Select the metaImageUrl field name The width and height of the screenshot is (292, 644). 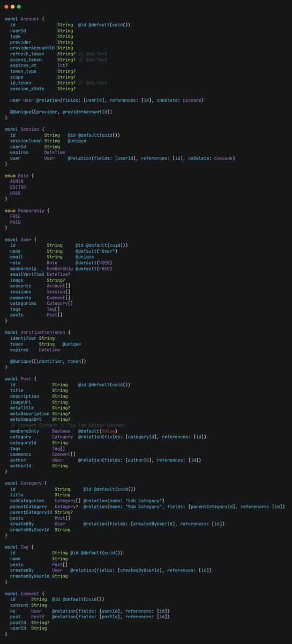pyautogui.click(x=26, y=420)
